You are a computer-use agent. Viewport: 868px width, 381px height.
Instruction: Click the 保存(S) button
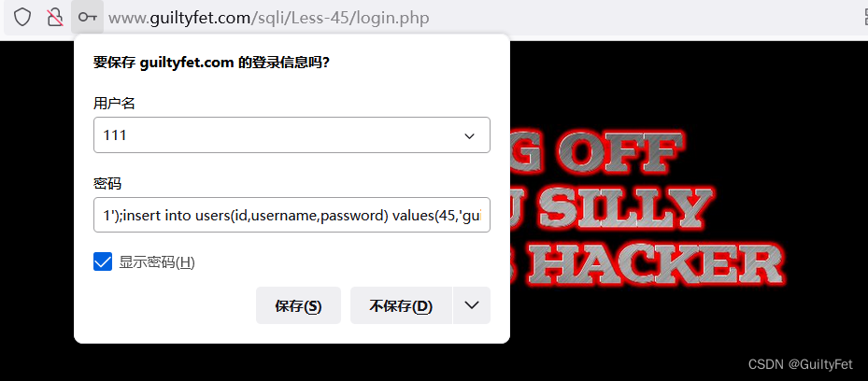298,305
